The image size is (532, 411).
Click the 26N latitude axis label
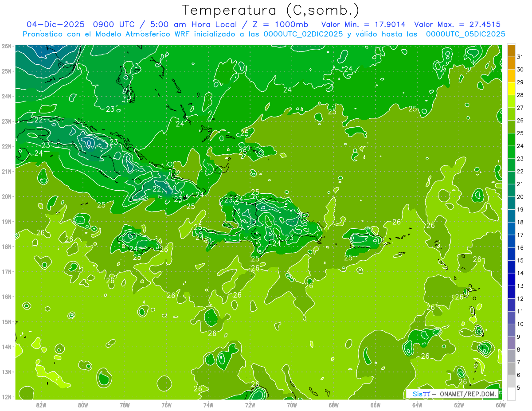pyautogui.click(x=7, y=46)
